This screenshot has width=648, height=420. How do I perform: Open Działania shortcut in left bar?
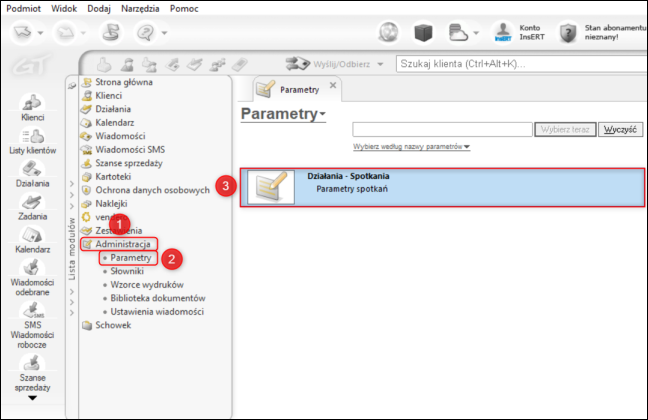(32, 174)
